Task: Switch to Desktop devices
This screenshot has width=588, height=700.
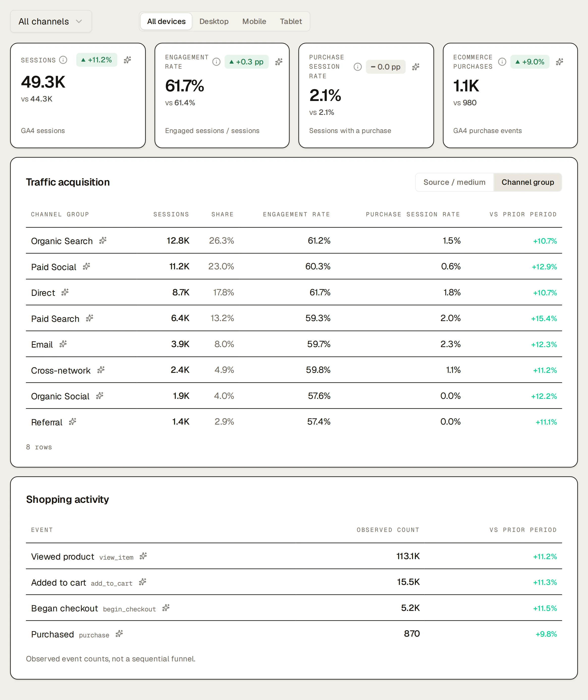Action: tap(214, 21)
